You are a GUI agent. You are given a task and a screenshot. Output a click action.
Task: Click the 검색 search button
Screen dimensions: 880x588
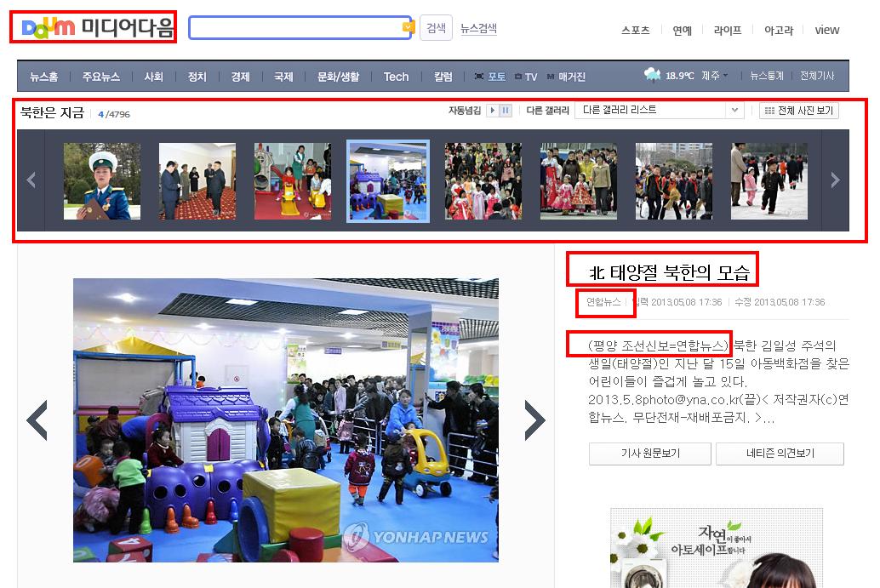[x=436, y=28]
